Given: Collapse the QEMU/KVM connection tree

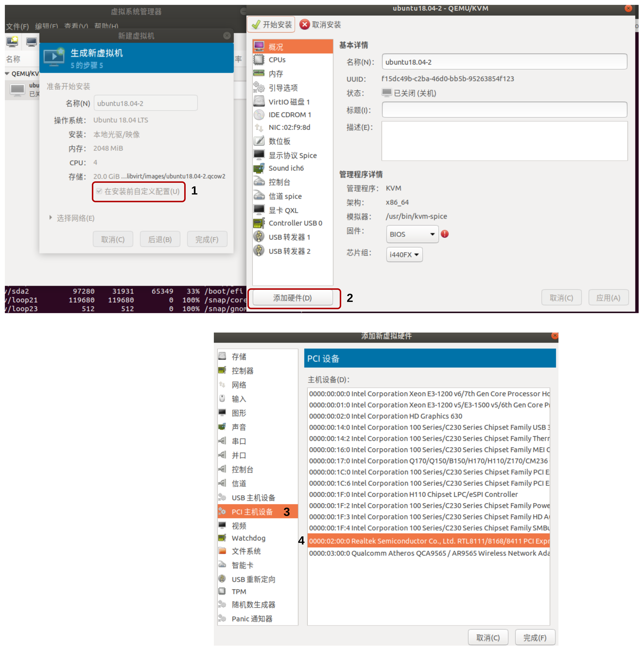Looking at the screenshot, I should 7,73.
